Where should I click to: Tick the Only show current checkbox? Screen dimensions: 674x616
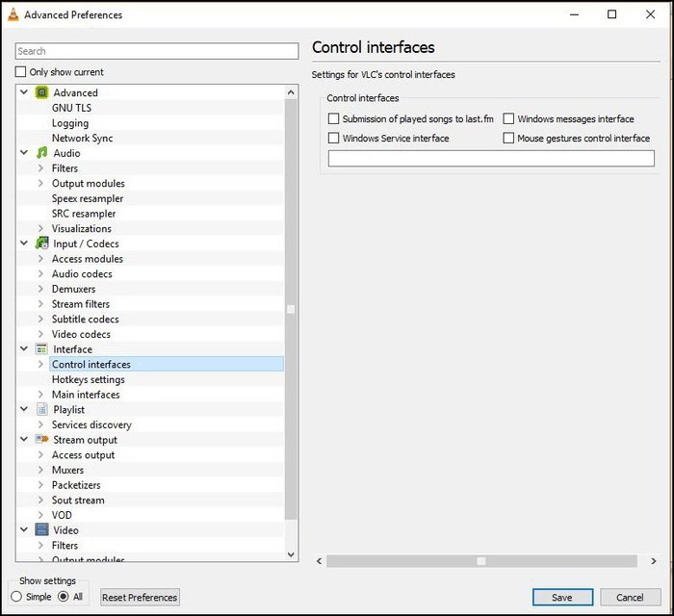(20, 72)
